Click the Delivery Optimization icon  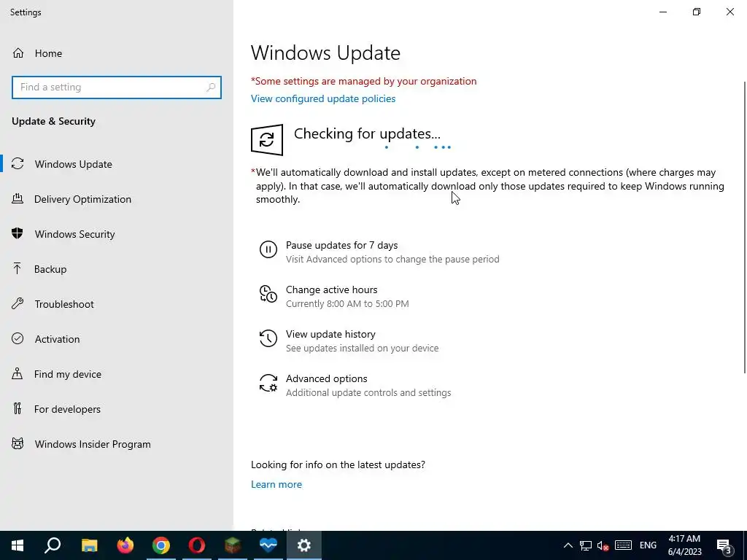18,198
